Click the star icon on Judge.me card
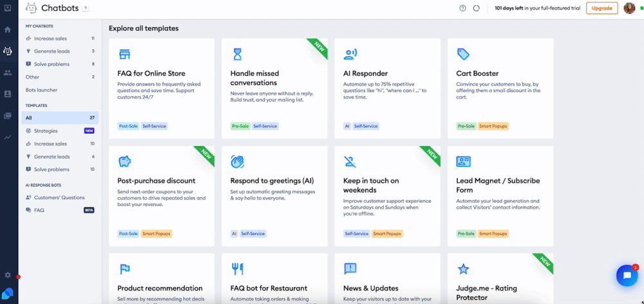 pos(463,269)
